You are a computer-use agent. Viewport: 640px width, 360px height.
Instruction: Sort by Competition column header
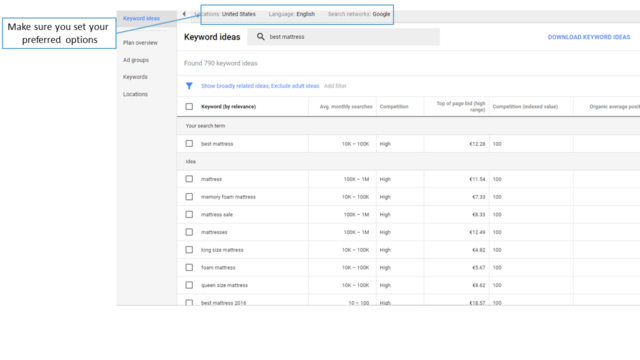(x=394, y=107)
